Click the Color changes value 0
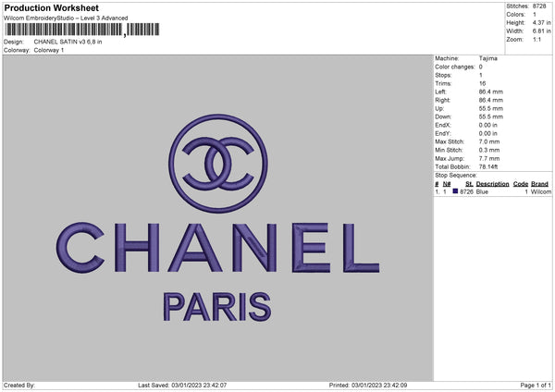 [x=481, y=67]
